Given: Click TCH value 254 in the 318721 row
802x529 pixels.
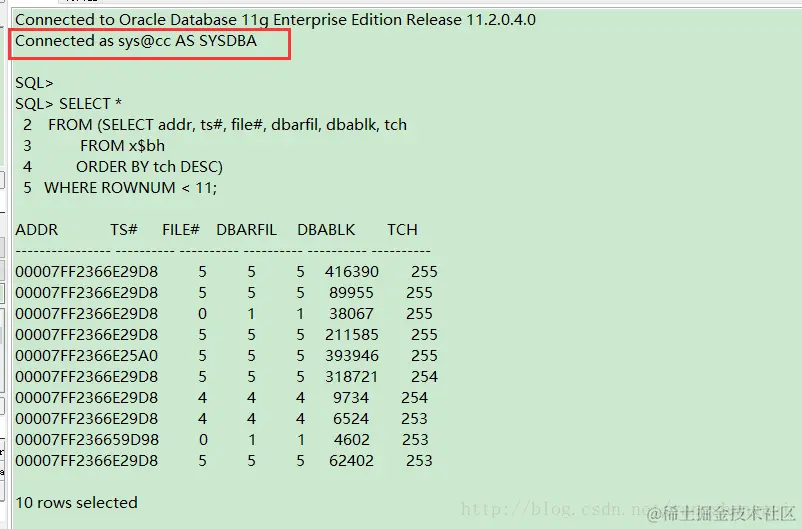Looking at the screenshot, I should point(425,377).
